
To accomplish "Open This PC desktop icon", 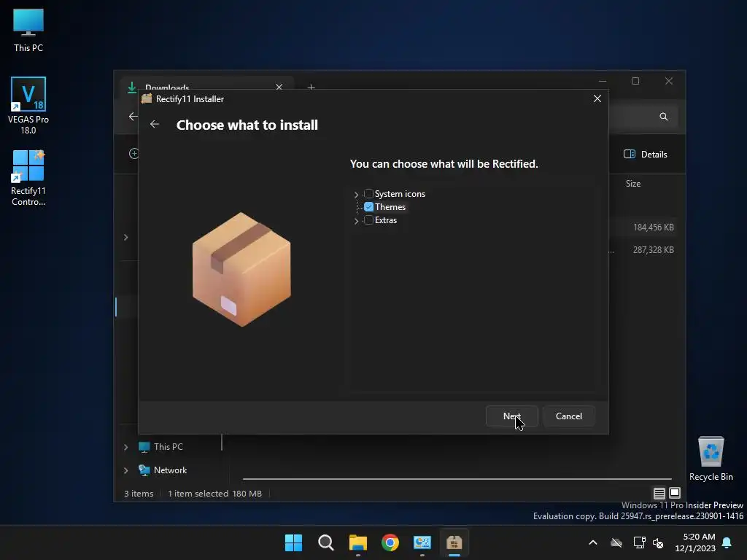I will click(x=28, y=30).
